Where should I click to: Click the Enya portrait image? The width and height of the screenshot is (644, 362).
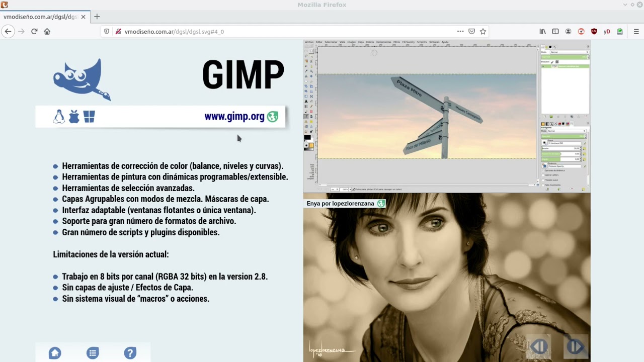pyautogui.click(x=447, y=278)
